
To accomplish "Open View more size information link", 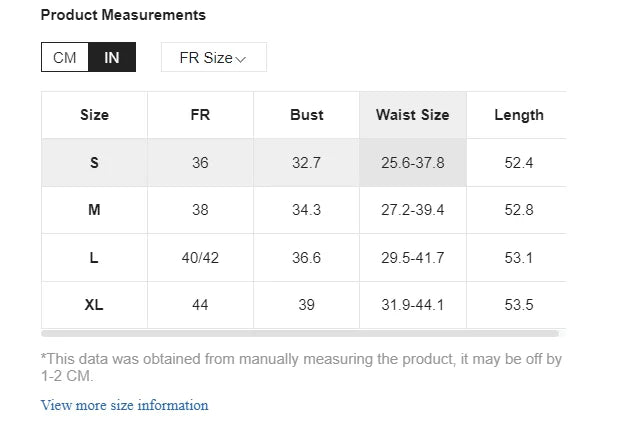I will click(x=124, y=405).
